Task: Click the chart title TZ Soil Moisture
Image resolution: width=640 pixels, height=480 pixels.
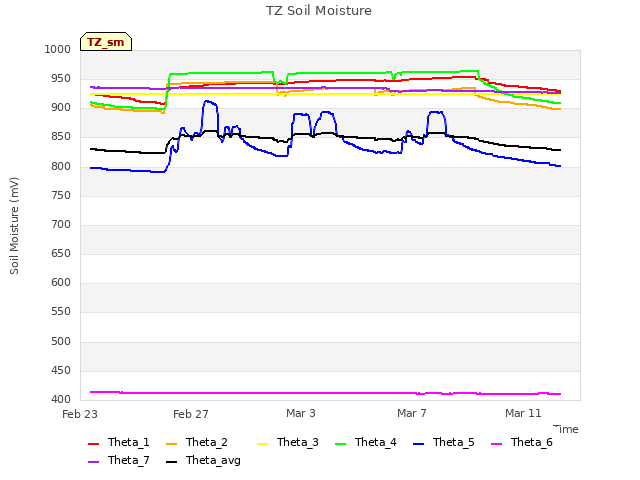Action: tap(319, 11)
